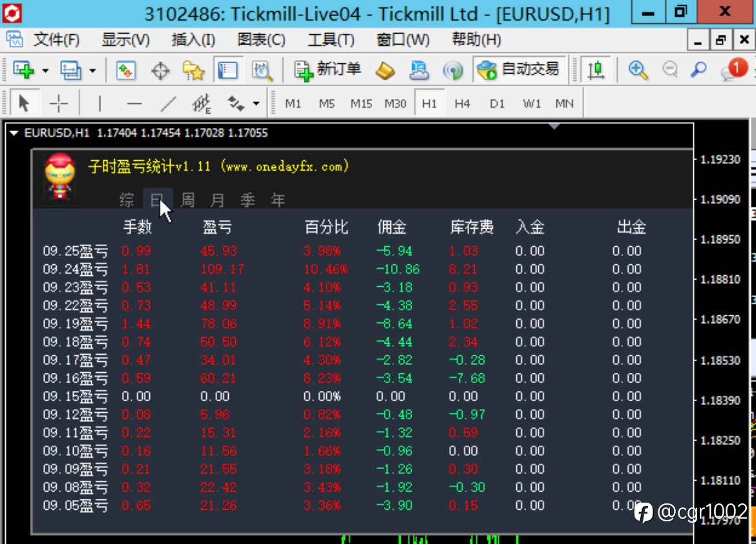Select the 综 summary tab
The width and height of the screenshot is (756, 544).
(127, 200)
